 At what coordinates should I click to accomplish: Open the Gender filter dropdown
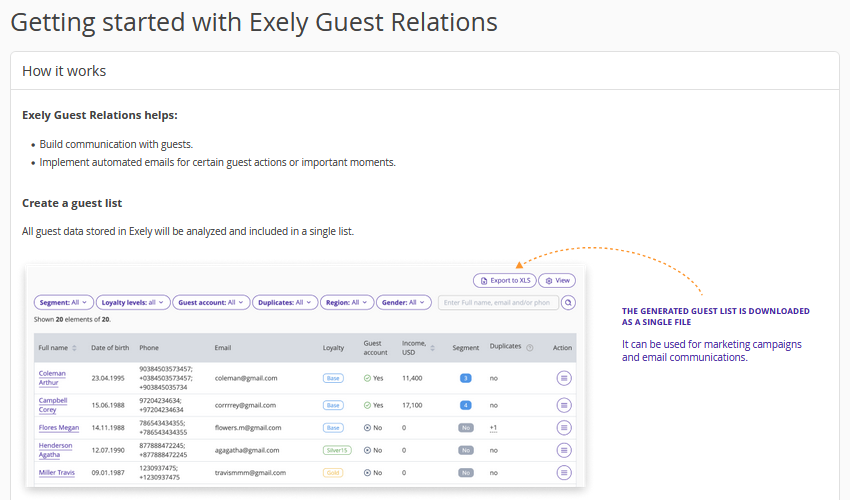pos(404,302)
